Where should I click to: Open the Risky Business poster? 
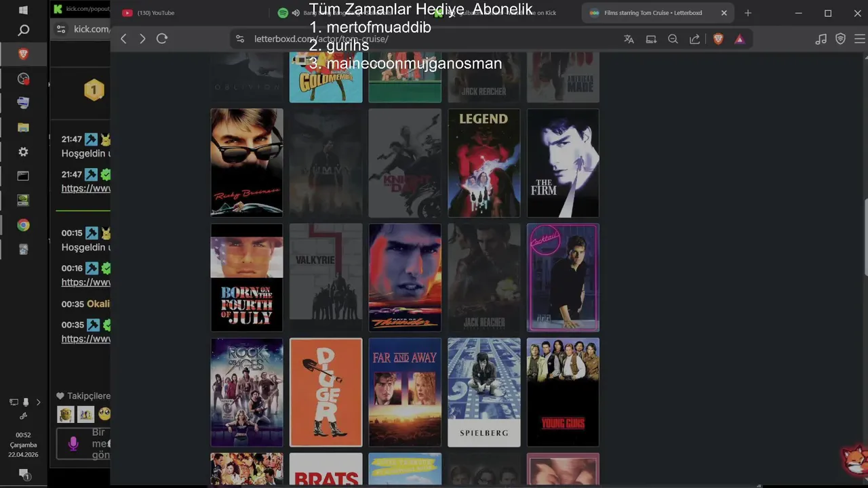(247, 163)
